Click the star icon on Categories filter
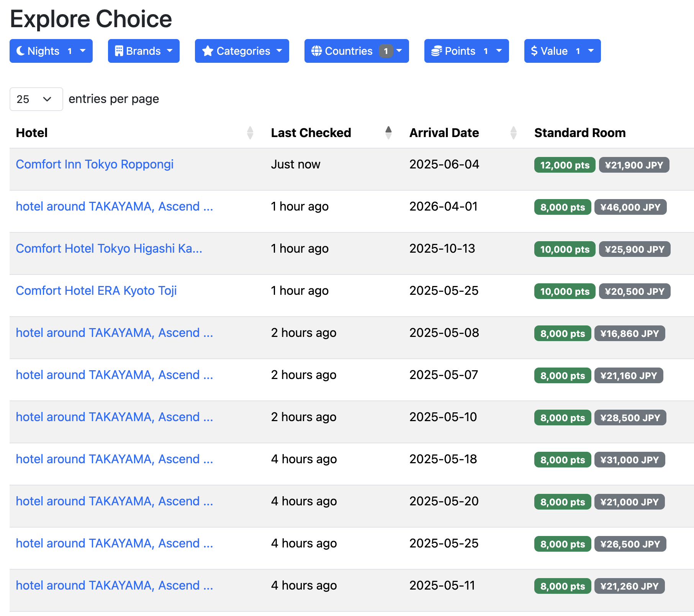The height and width of the screenshot is (616, 694). 208,51
